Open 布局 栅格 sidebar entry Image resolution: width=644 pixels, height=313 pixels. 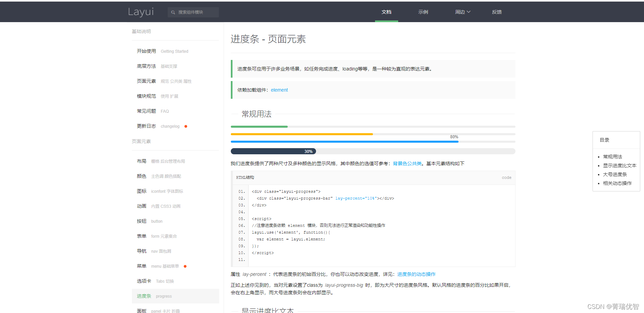pos(175,161)
